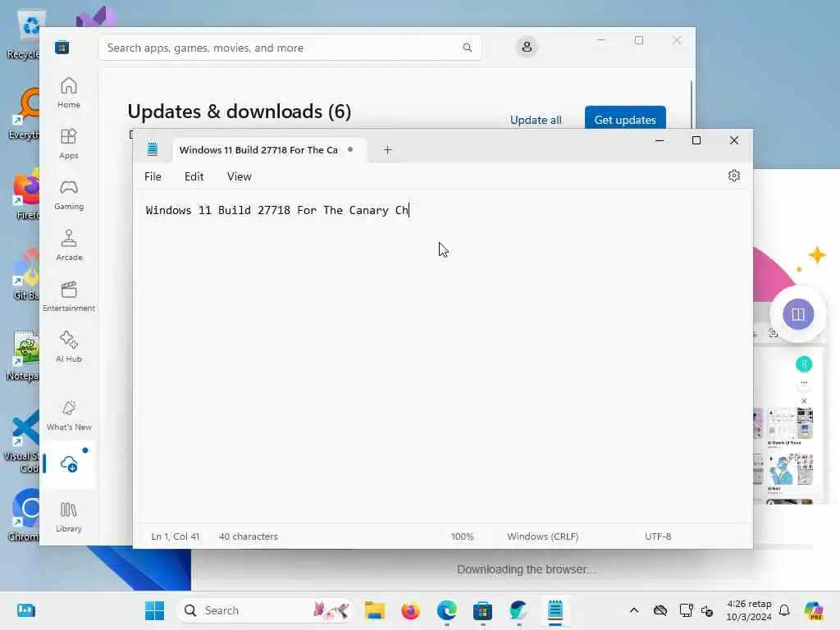Open Entertainment section in Store sidebar
The height and width of the screenshot is (630, 840).
coord(69,296)
